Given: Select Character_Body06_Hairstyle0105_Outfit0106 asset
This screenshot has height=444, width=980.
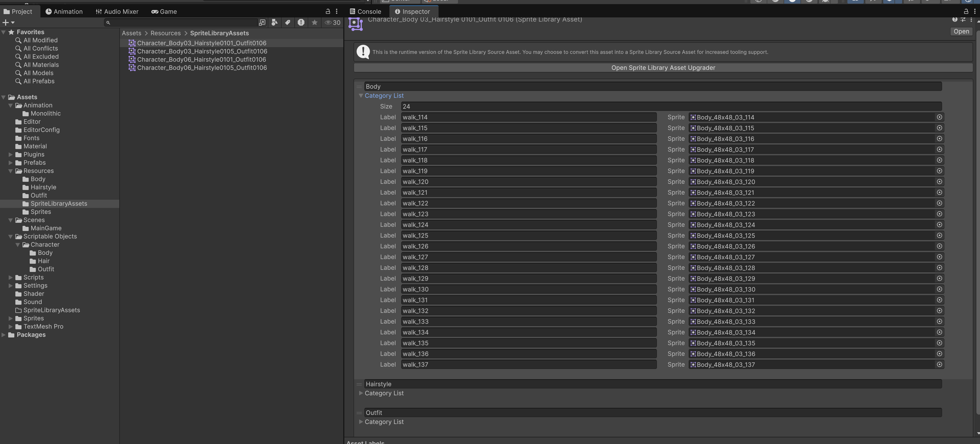Looking at the screenshot, I should (x=202, y=68).
